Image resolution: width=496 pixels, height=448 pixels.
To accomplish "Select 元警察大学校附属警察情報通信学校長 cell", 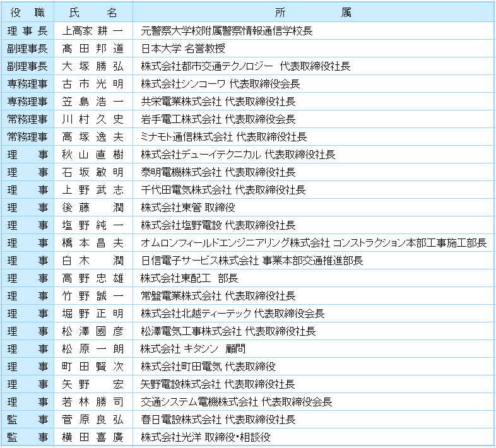I will pos(314,31).
